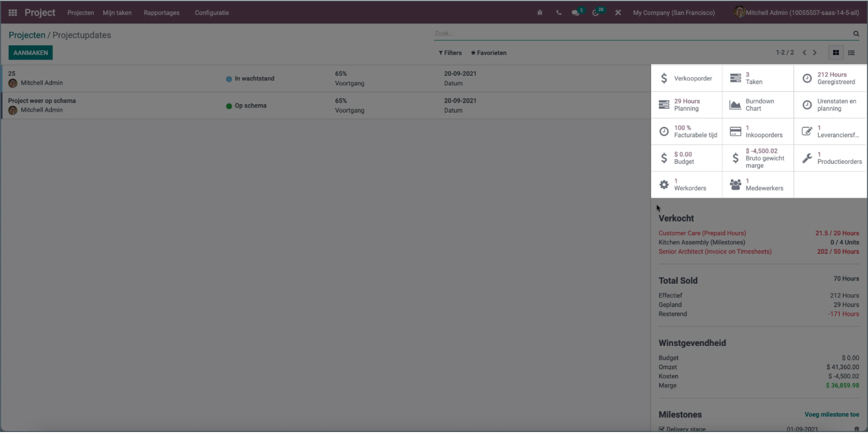The image size is (868, 434).
Task: Open the conversations chat icon
Action: click(x=575, y=13)
